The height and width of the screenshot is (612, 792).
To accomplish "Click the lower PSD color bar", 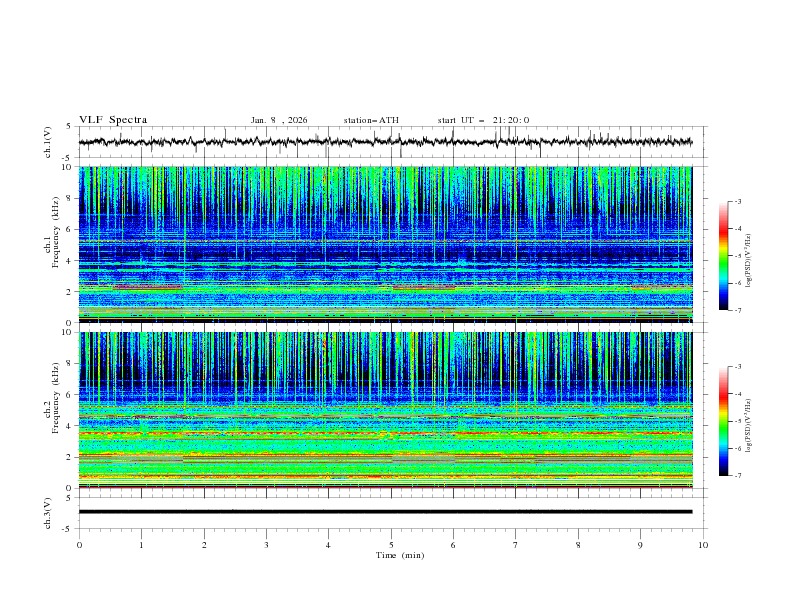I will pos(723,421).
